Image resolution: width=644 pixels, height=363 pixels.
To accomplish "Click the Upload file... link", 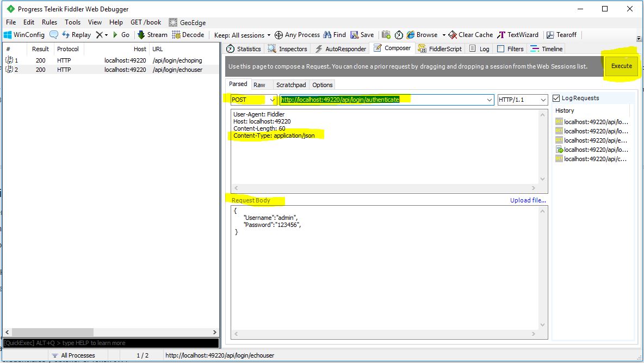I will click(528, 200).
